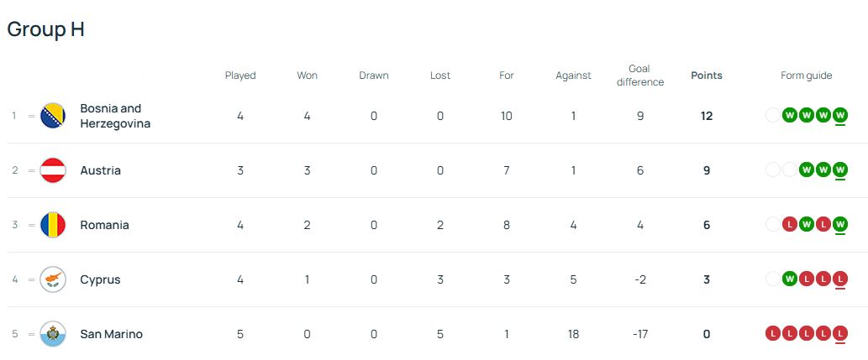Select San Marino's first L form badge
The image size is (868, 360).
pyautogui.click(x=773, y=333)
